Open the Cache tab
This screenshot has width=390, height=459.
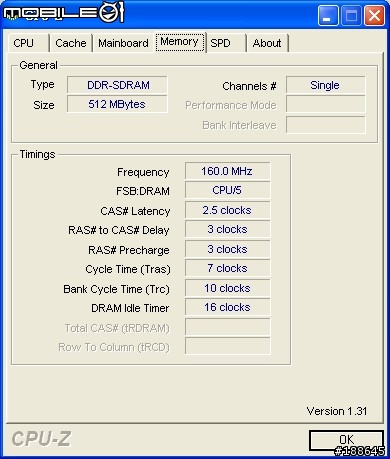(x=71, y=43)
